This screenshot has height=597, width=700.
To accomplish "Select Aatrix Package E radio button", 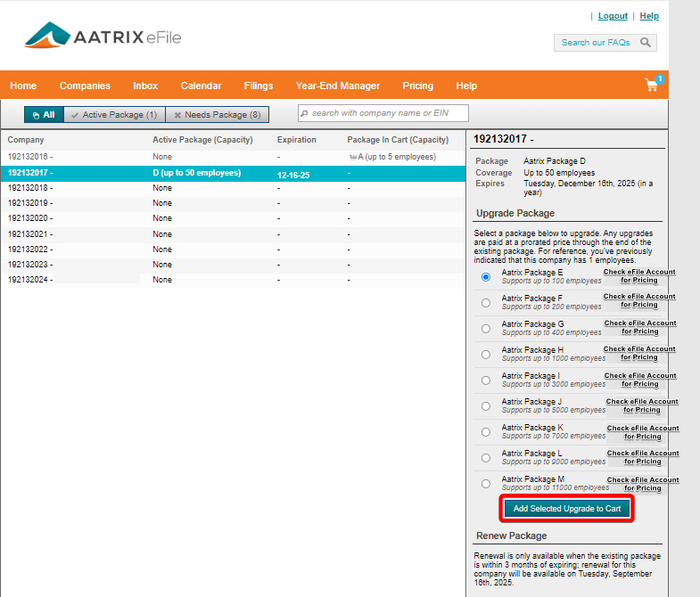I will 486,277.
